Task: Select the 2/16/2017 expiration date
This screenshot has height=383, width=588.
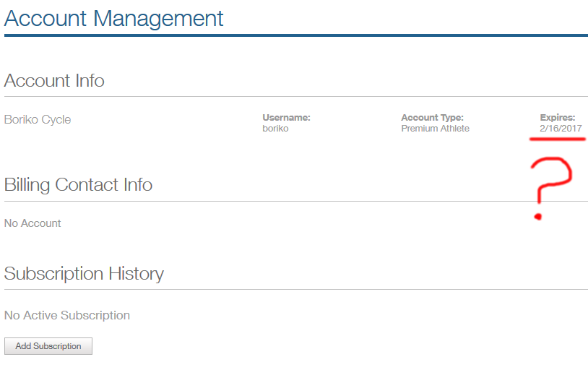Action: pos(561,129)
